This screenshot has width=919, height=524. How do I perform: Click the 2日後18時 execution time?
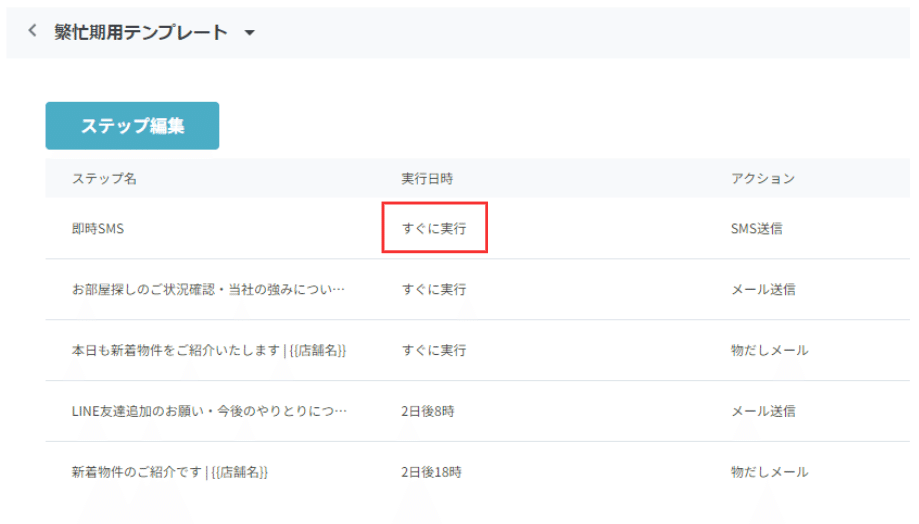click(431, 472)
